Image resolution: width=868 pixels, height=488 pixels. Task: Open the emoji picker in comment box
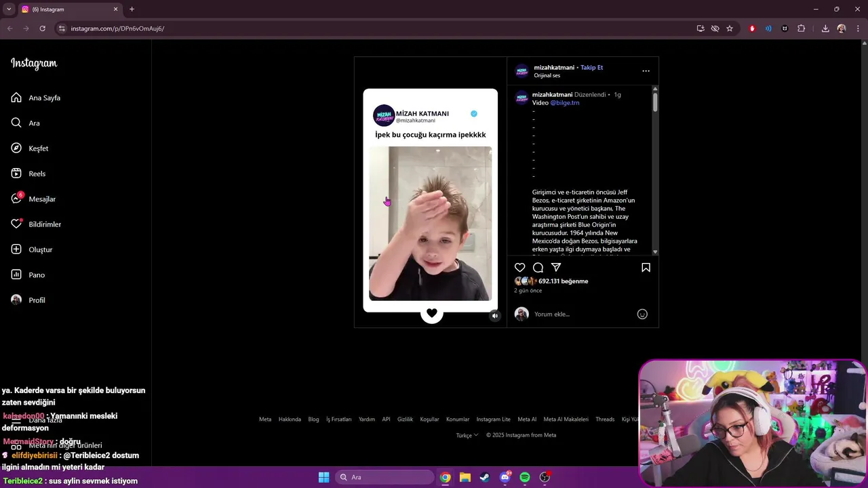point(642,314)
